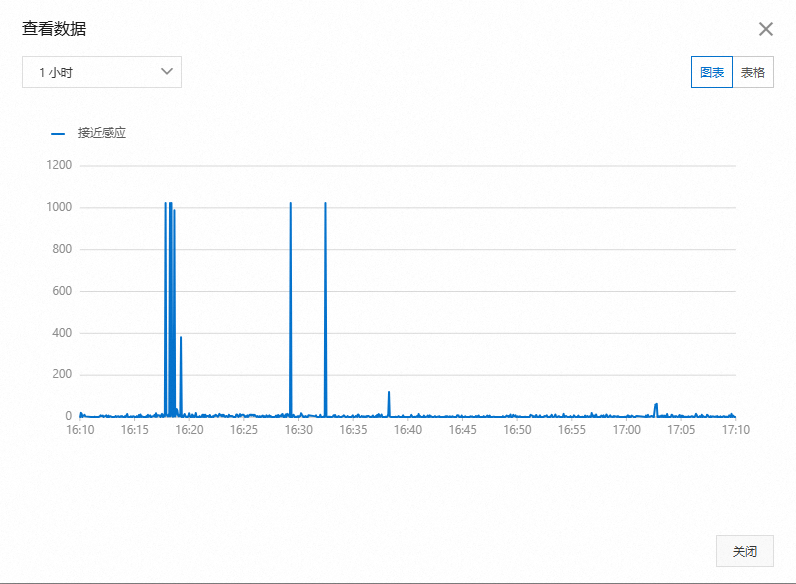Viewport: 796px width, 584px height.
Task: Click the 17:10 x-axis label
Action: (736, 430)
